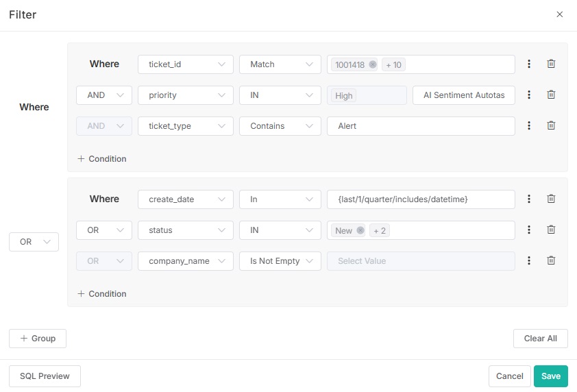Add a condition to the first group
The height and width of the screenshot is (392, 577).
(x=102, y=159)
